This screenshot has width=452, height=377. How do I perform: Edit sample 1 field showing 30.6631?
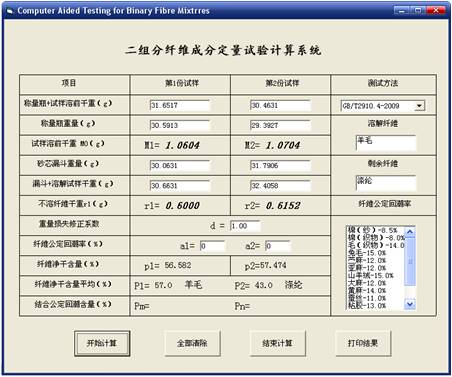[x=180, y=186]
